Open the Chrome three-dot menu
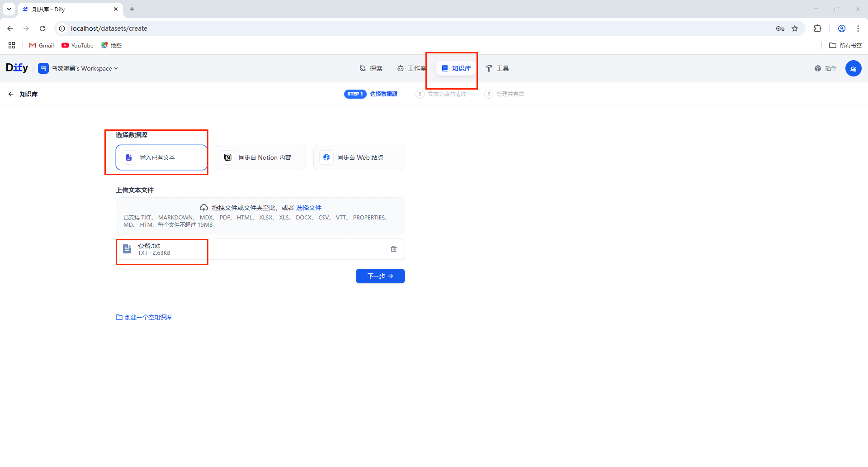The image size is (868, 467). (858, 29)
